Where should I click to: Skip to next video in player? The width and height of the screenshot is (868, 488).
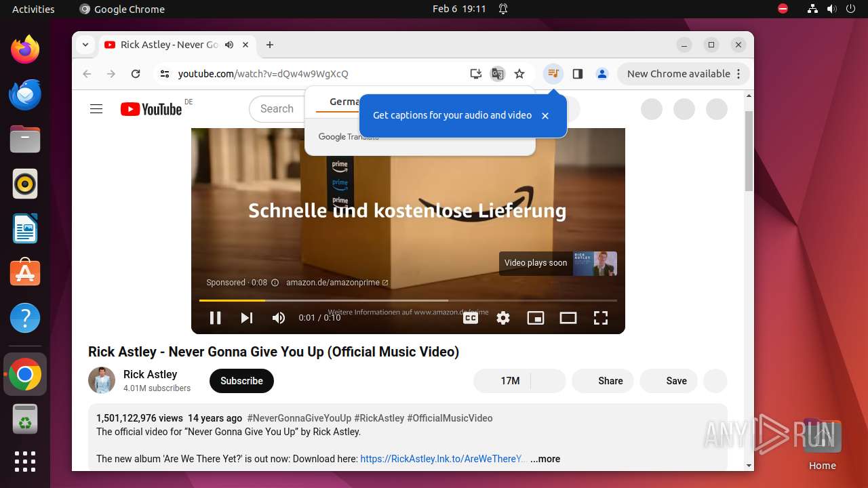[247, 318]
